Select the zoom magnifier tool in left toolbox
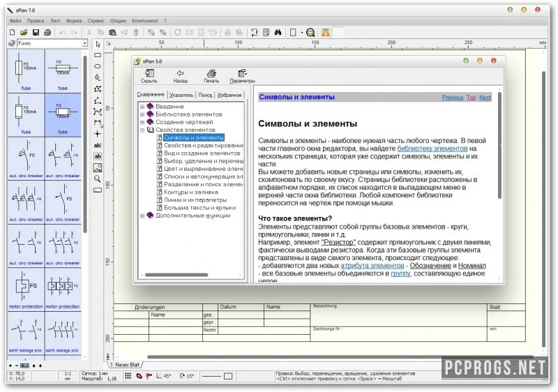558x392 pixels. [98, 179]
